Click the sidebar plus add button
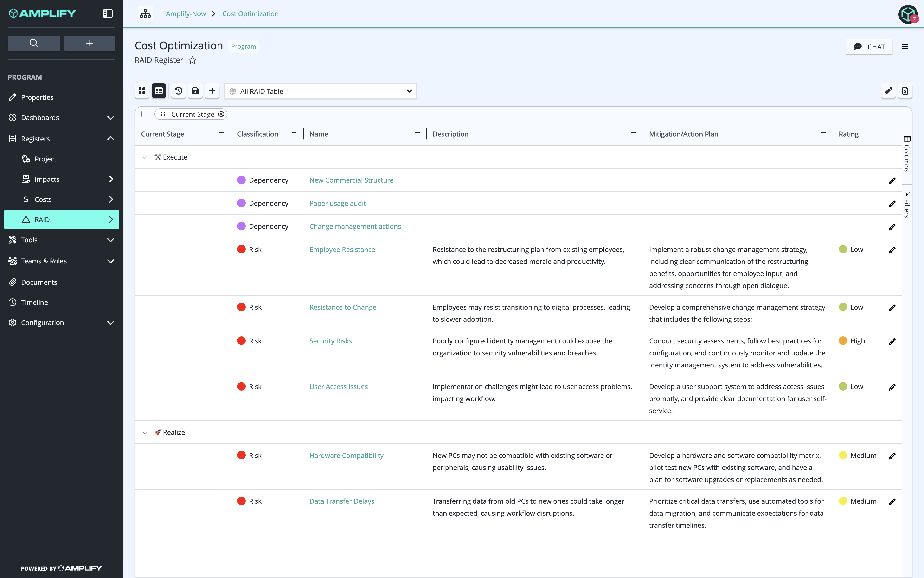Viewport: 924px width, 578px height. pos(90,43)
